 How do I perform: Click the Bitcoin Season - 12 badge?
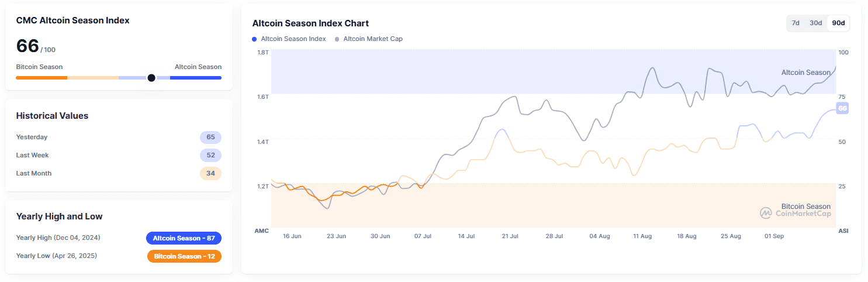184,256
